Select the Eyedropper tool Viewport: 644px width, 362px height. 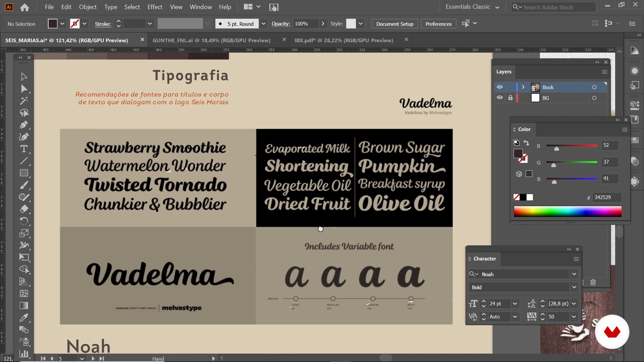(x=24, y=318)
